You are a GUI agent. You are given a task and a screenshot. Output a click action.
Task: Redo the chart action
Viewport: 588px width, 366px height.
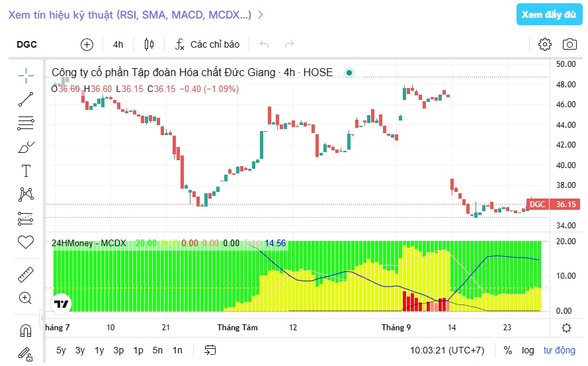[289, 44]
